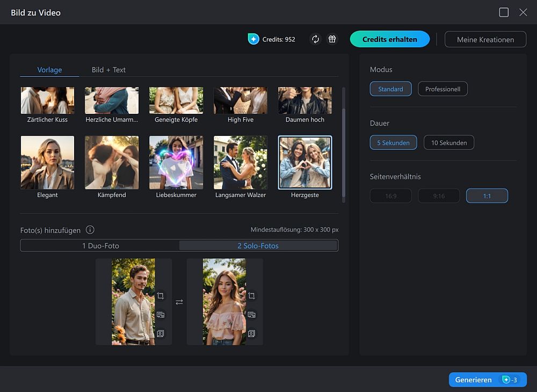
Task: Switch mode to Professionell
Action: [443, 89]
